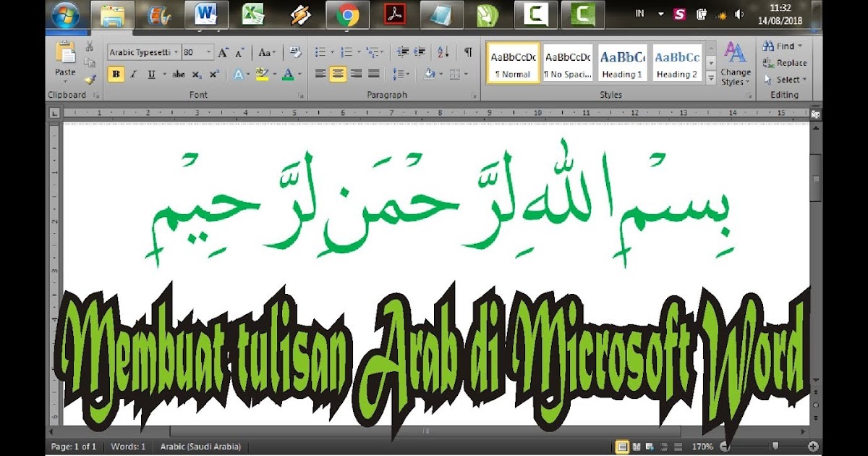The height and width of the screenshot is (456, 868).
Task: Toggle Center alignment
Action: (338, 74)
